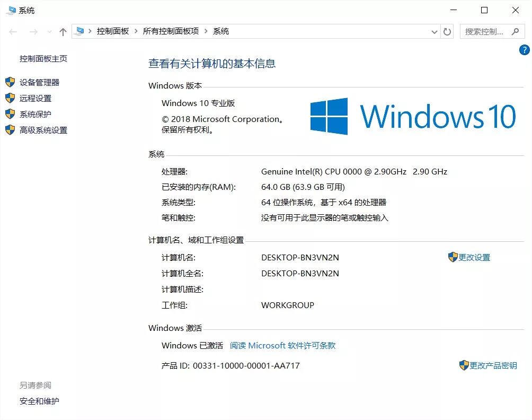Open 高级系统设置 link
This screenshot has height=420, width=532.
tap(43, 130)
